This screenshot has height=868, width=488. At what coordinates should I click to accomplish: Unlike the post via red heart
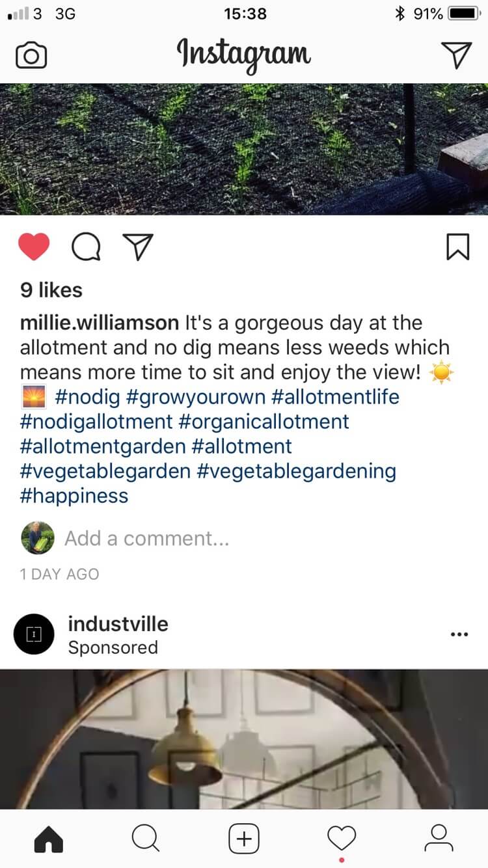pyautogui.click(x=34, y=247)
